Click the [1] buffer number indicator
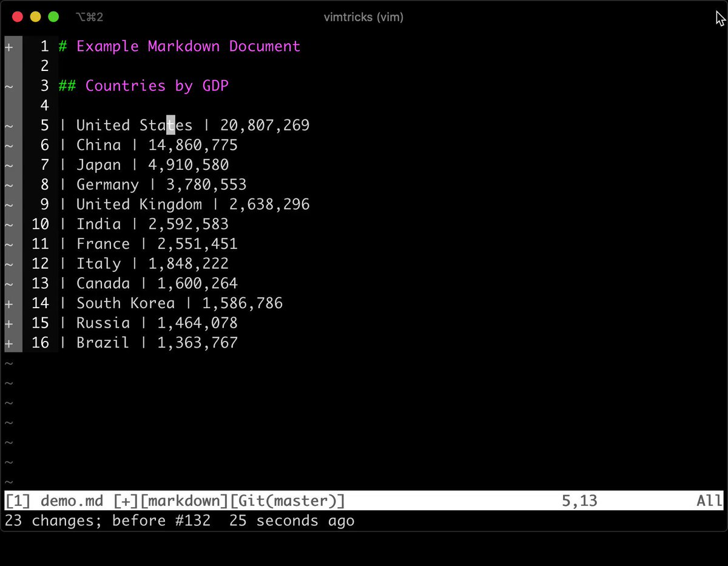 (18, 500)
